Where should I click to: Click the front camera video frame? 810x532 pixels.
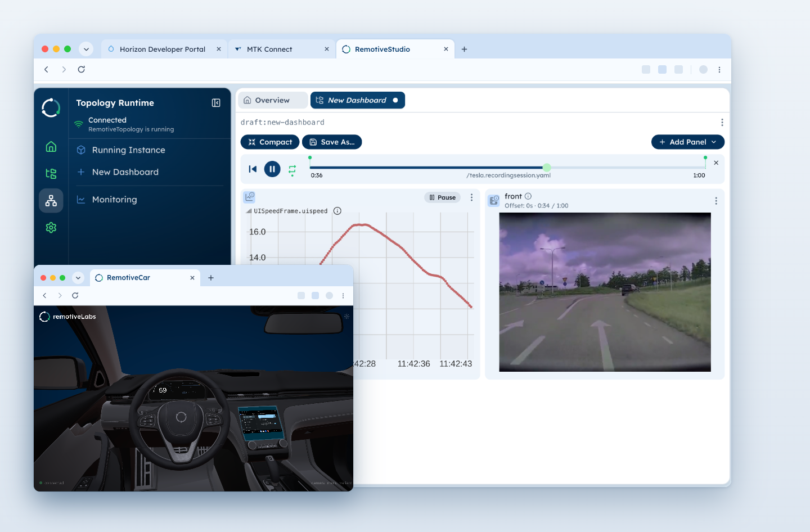[x=605, y=292]
